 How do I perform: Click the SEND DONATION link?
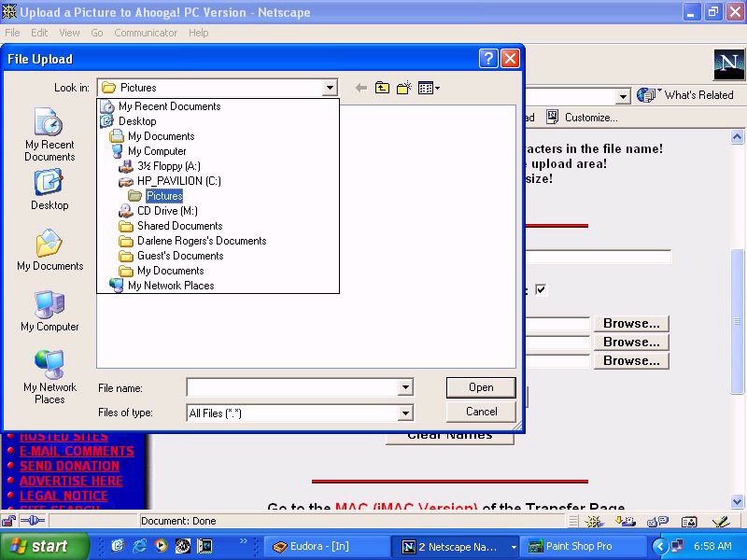pyautogui.click(x=69, y=466)
